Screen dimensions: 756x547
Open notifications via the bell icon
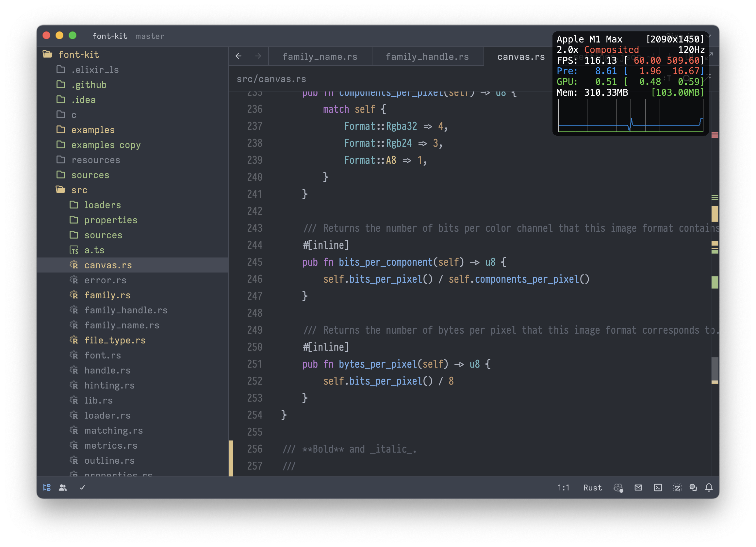(709, 488)
